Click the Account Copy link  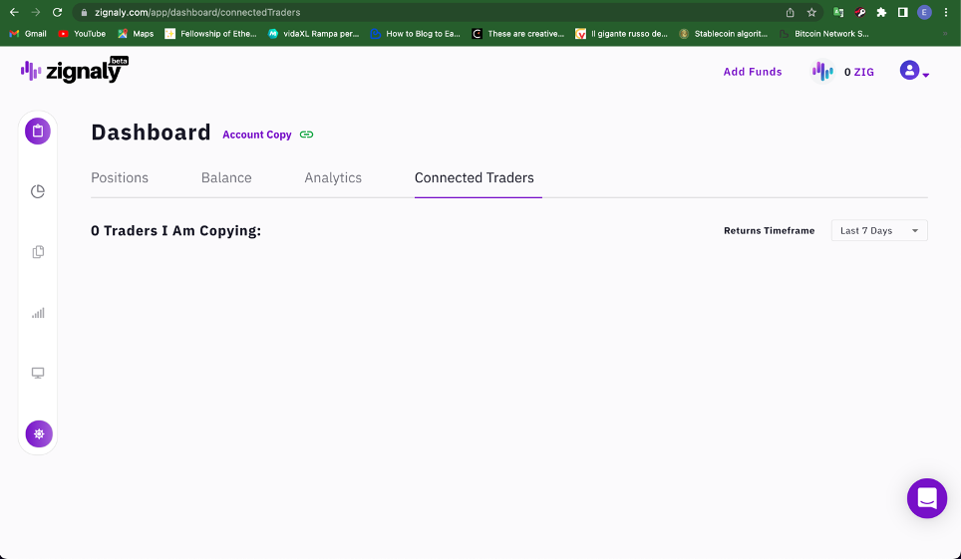click(x=257, y=135)
